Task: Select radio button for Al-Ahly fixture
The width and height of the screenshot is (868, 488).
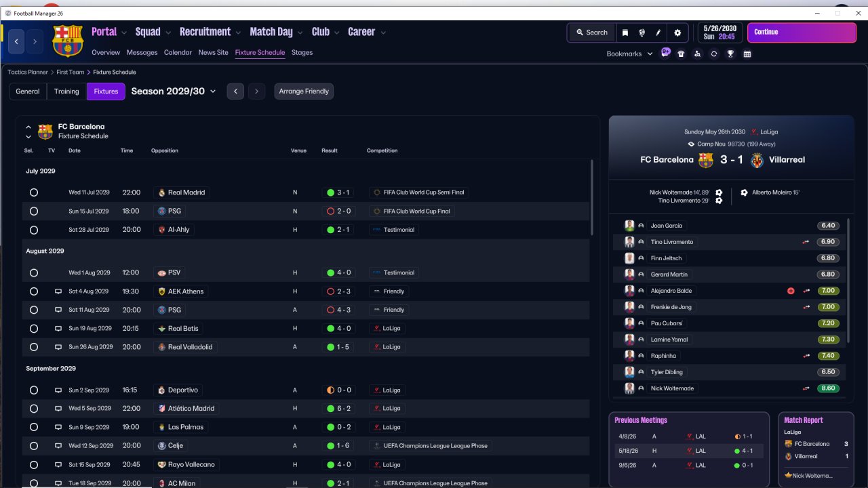Action: pos(34,230)
